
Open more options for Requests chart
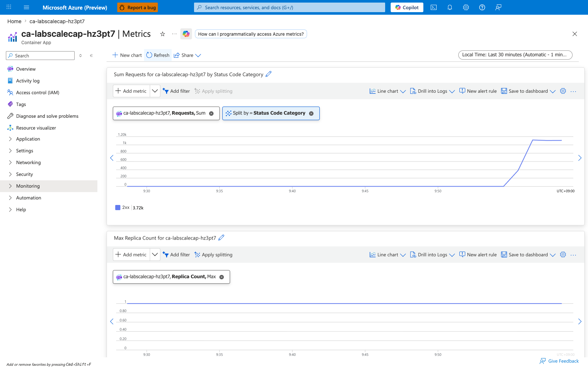tap(573, 91)
